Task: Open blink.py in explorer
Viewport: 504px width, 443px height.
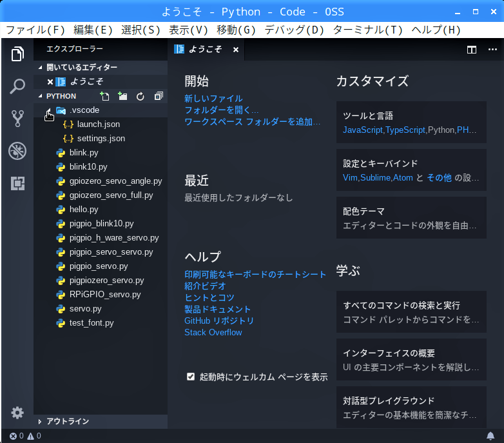Action: tap(101, 153)
